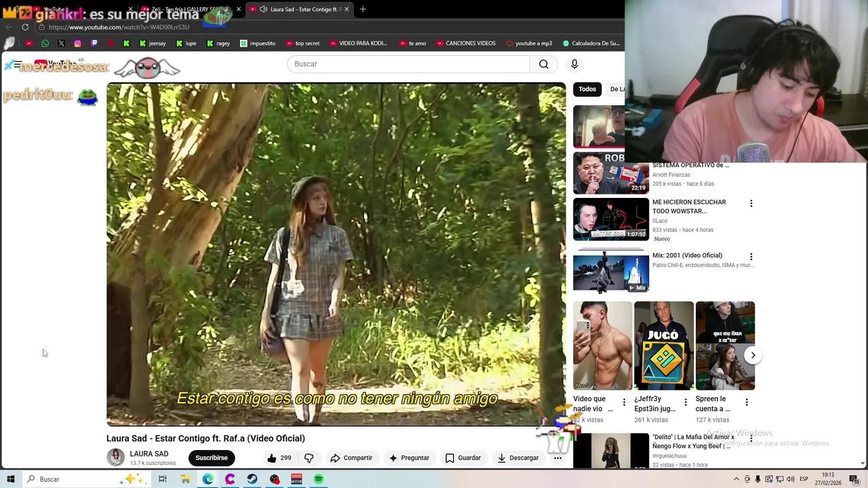Viewport: 868px width, 488px height.
Task: Switch to Laura Sad - Estar Contigo tab
Action: (x=298, y=9)
